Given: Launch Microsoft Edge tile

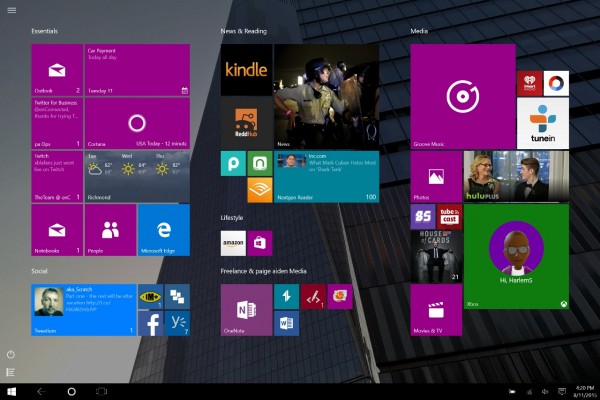Looking at the screenshot, I should click(164, 230).
